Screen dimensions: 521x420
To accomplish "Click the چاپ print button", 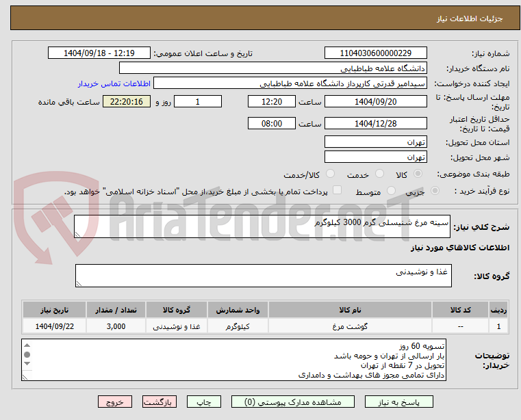I will [204, 402].
